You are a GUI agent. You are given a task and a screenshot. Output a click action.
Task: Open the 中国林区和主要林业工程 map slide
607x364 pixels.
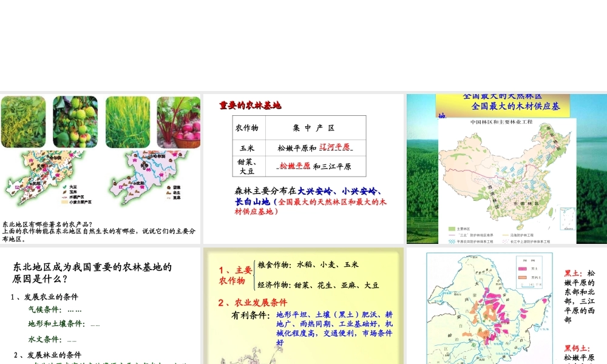(x=507, y=169)
